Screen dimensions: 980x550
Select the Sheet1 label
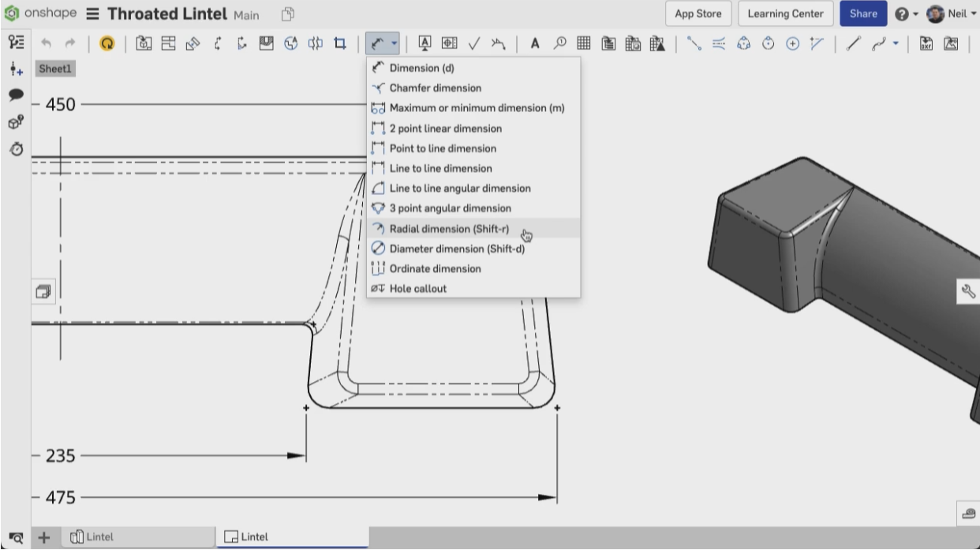[55, 69]
